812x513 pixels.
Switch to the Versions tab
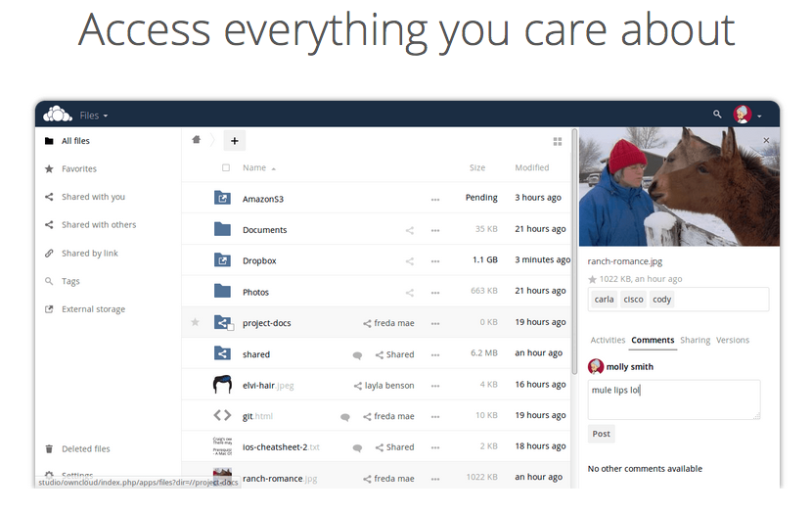[x=732, y=340]
